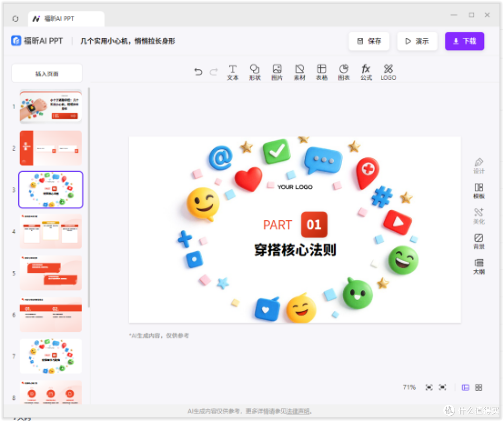Open the 美化 beautify panel
504x421 pixels.
pos(479,216)
